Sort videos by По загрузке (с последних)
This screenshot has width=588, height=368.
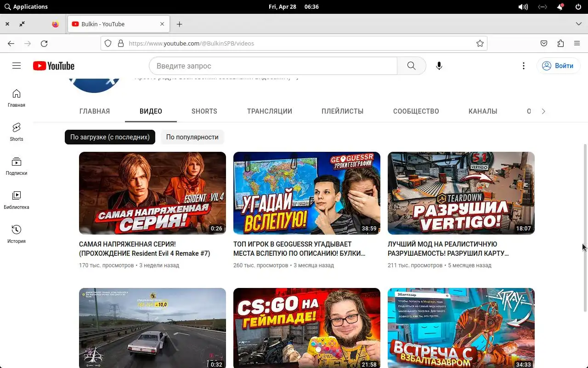tap(110, 137)
